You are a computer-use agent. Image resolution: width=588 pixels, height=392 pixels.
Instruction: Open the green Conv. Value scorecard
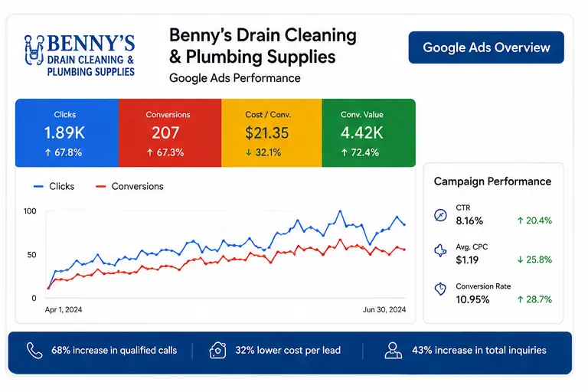tap(368, 132)
